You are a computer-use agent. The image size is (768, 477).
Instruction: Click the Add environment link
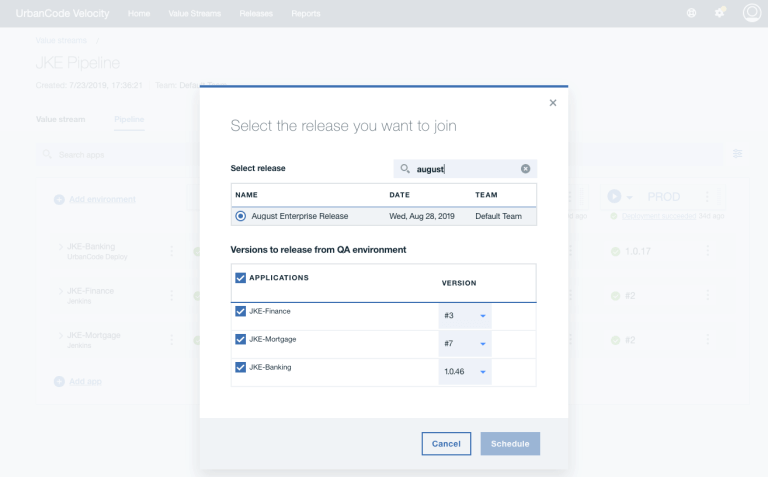point(102,199)
